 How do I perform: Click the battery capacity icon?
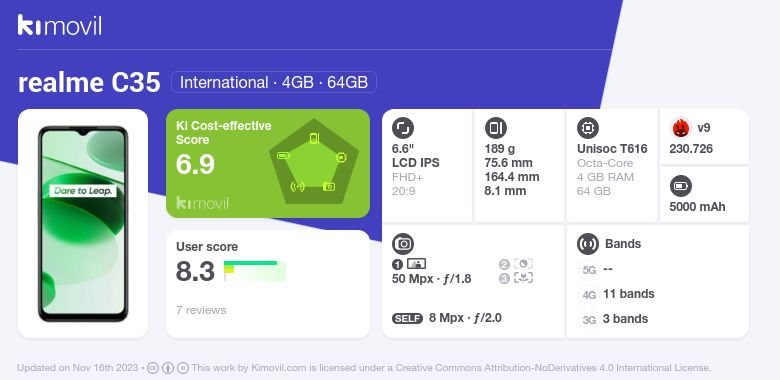tap(680, 187)
